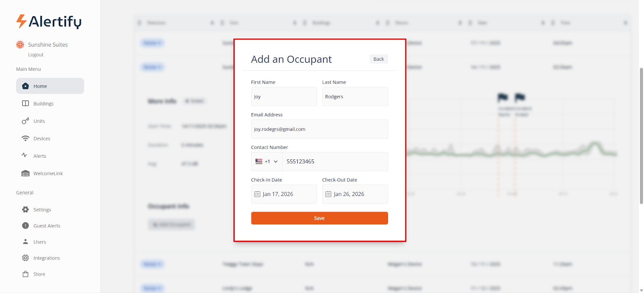Click the Logout link
The image size is (644, 293).
coord(36,55)
